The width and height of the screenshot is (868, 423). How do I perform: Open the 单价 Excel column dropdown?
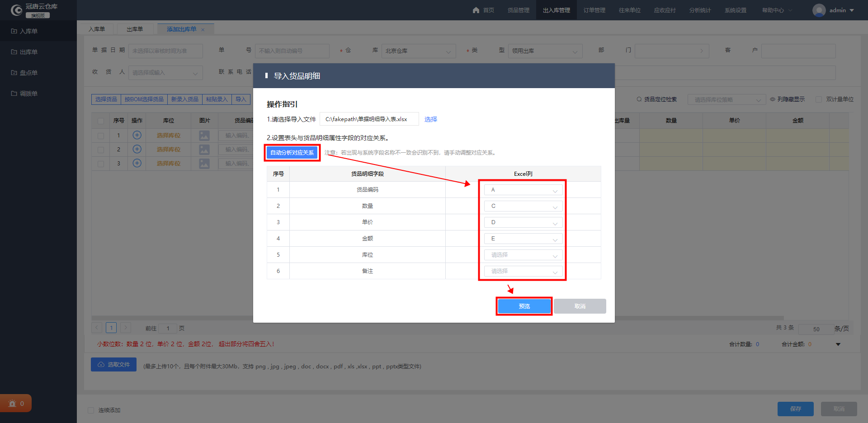coord(523,222)
